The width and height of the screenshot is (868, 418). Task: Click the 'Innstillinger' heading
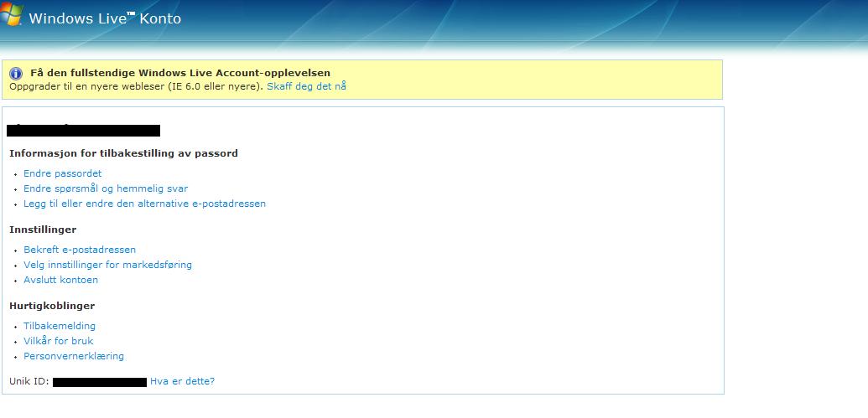pyautogui.click(x=43, y=230)
